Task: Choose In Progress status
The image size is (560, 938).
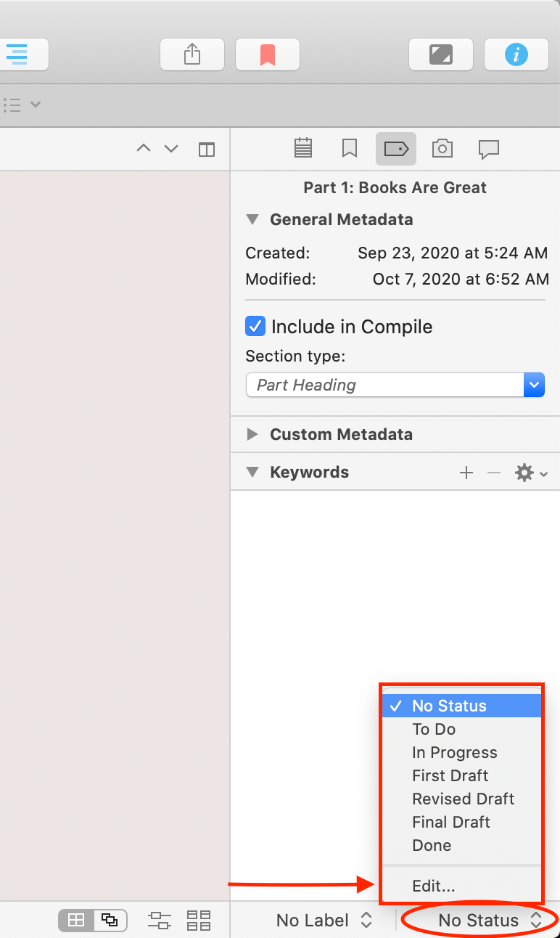Action: point(462,752)
